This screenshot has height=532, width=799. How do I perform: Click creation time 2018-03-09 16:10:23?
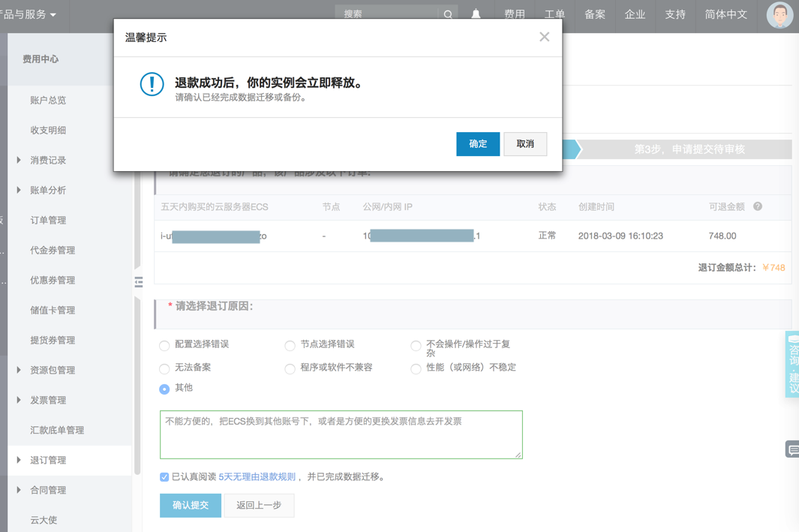pos(620,236)
